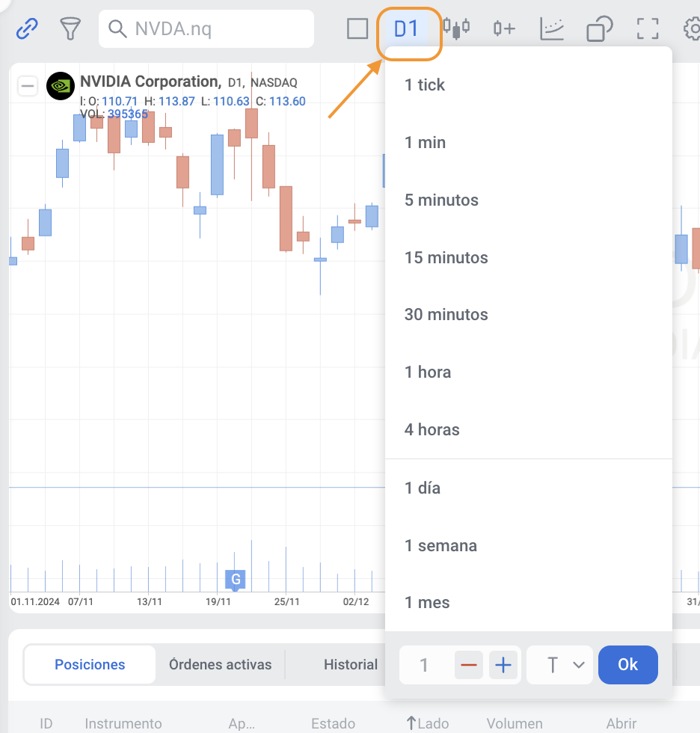Choose 15 minutos timeframe
Image resolution: width=700 pixels, height=733 pixels.
pyautogui.click(x=529, y=257)
